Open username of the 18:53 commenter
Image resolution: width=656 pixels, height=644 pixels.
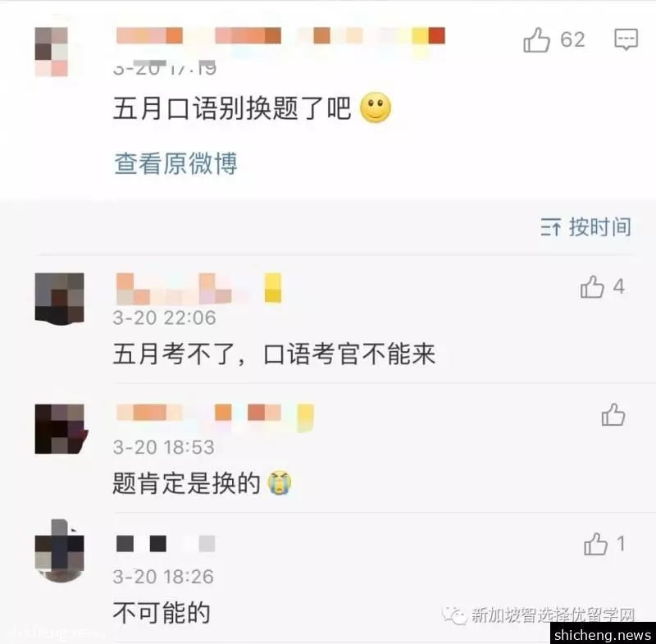[215, 416]
